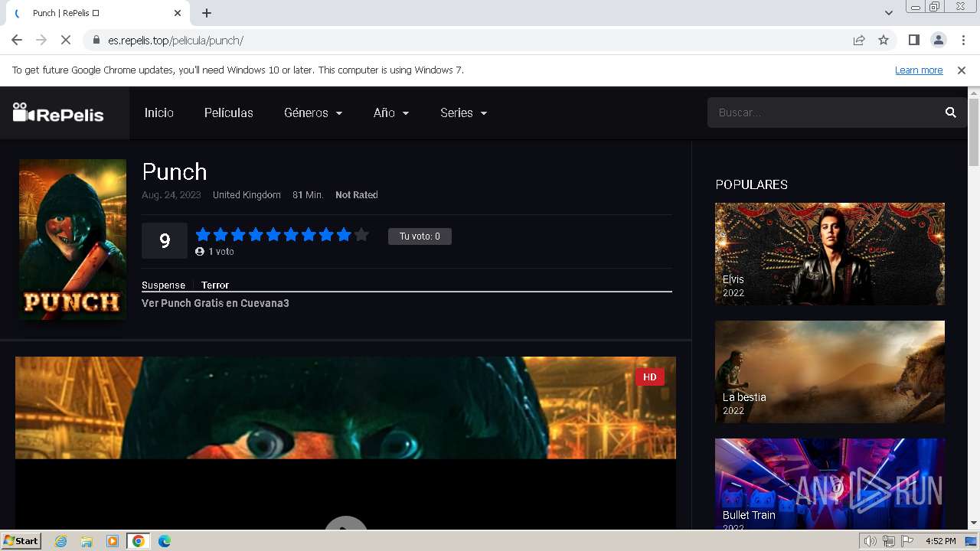
Task: Expand the Géneros dropdown
Action: pyautogui.click(x=313, y=112)
